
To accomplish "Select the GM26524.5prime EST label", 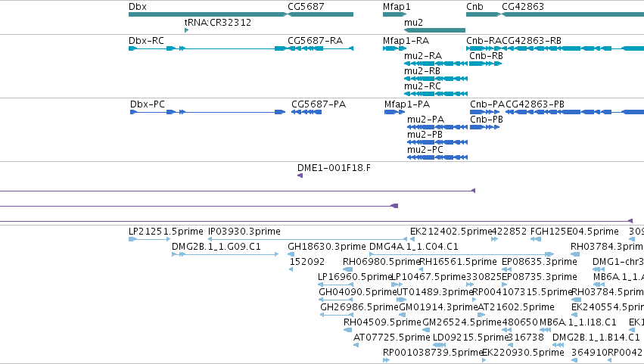I will 462,322.
